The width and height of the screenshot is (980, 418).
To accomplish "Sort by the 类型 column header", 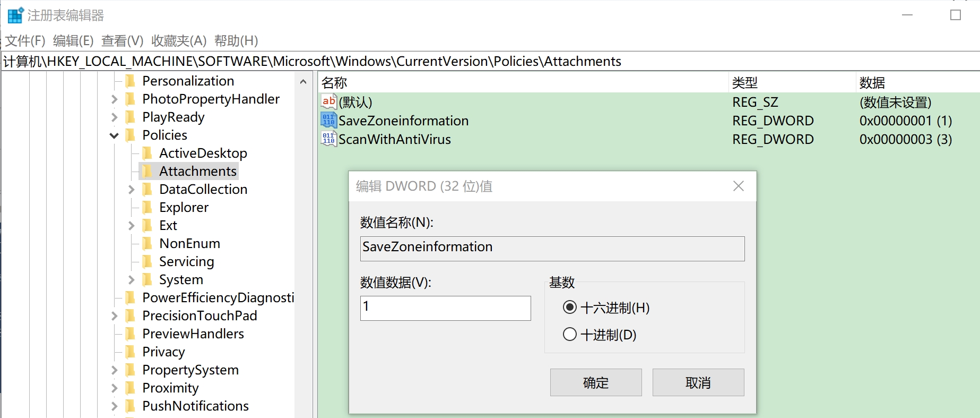I will (792, 83).
